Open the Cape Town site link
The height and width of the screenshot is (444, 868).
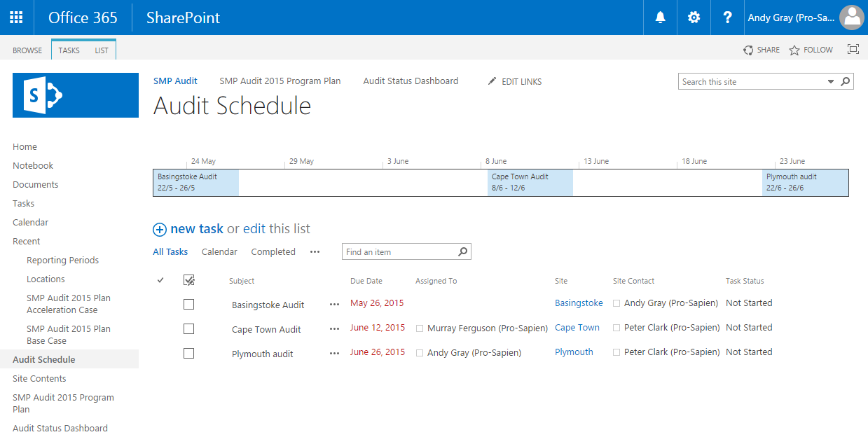(577, 328)
